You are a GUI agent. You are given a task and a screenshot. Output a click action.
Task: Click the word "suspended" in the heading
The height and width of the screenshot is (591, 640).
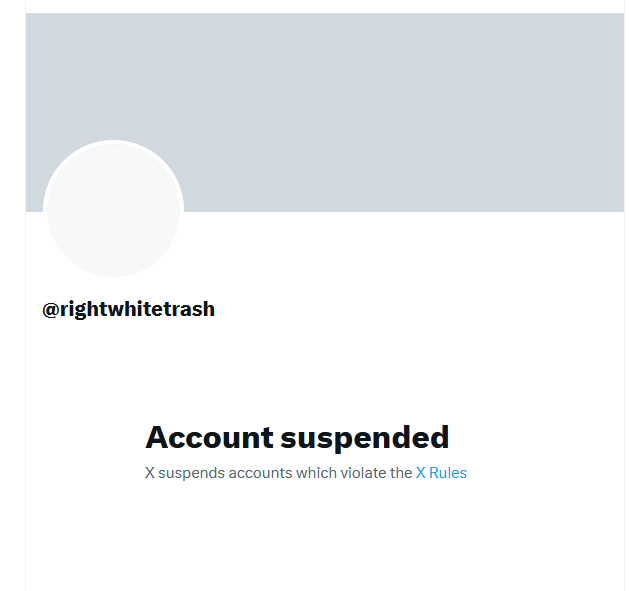[365, 439]
